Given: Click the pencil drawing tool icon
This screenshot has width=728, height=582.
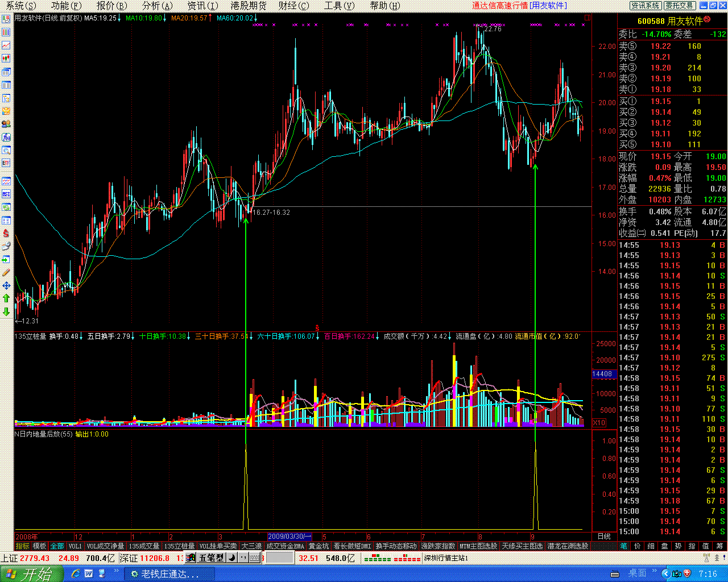Looking at the screenshot, I should point(6,273).
